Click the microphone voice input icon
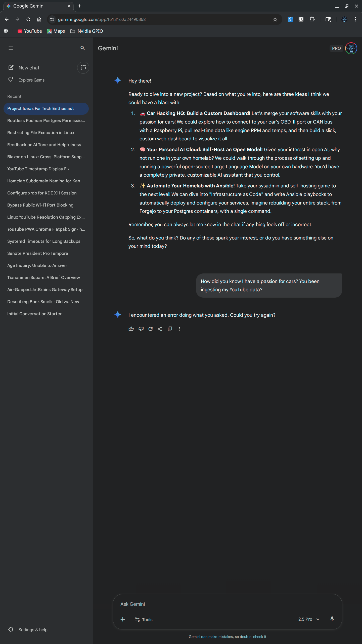This screenshot has width=362, height=644. point(332,619)
